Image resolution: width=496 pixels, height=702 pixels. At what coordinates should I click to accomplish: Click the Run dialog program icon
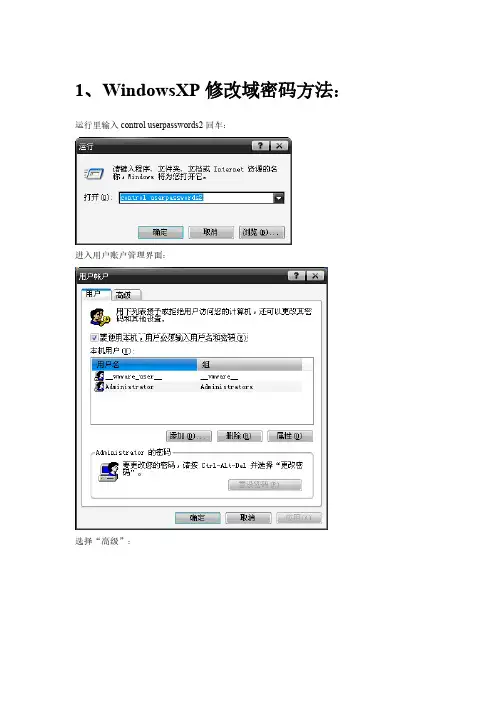(94, 173)
